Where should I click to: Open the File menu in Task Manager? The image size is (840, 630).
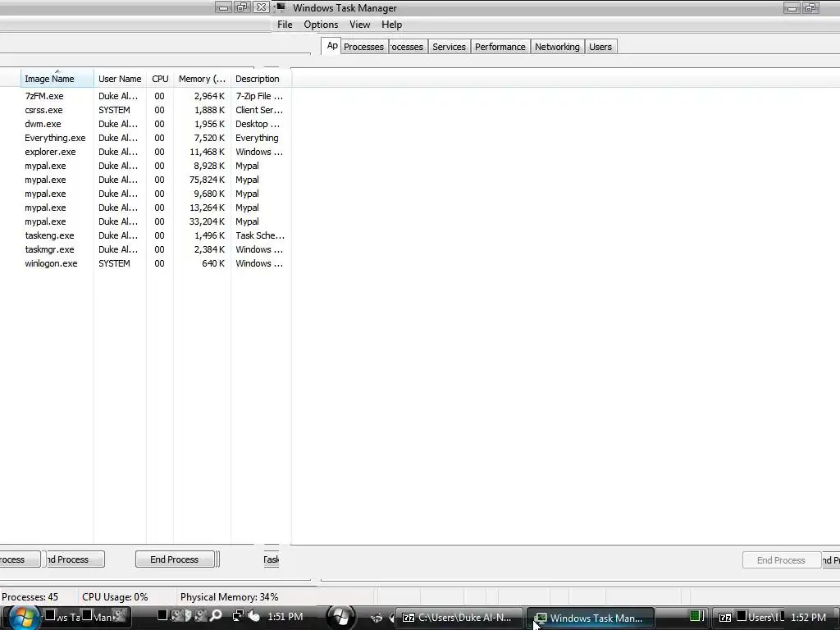(285, 25)
